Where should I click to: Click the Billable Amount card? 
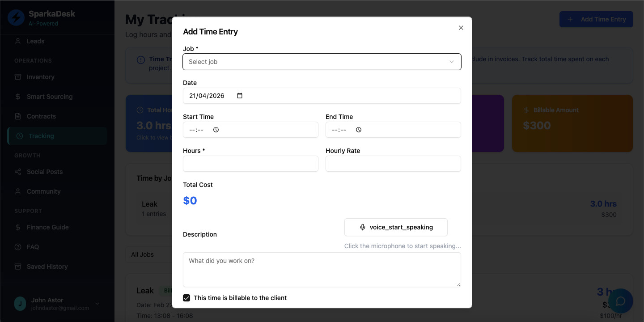572,123
